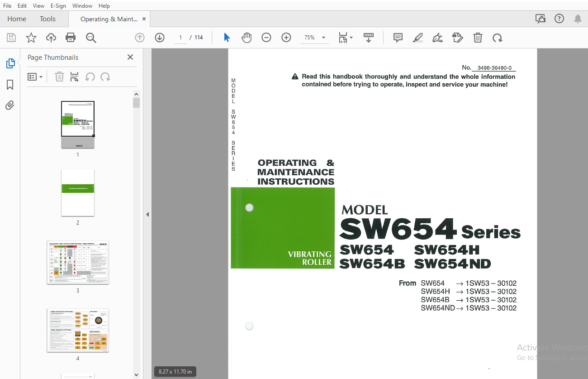
Task: Delete selected page in the thumbnails panel
Action: (59, 77)
